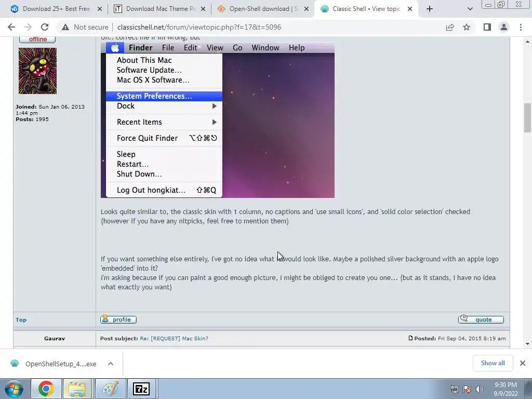Expand the tab search dropdown
532x399 pixels.
[470, 9]
